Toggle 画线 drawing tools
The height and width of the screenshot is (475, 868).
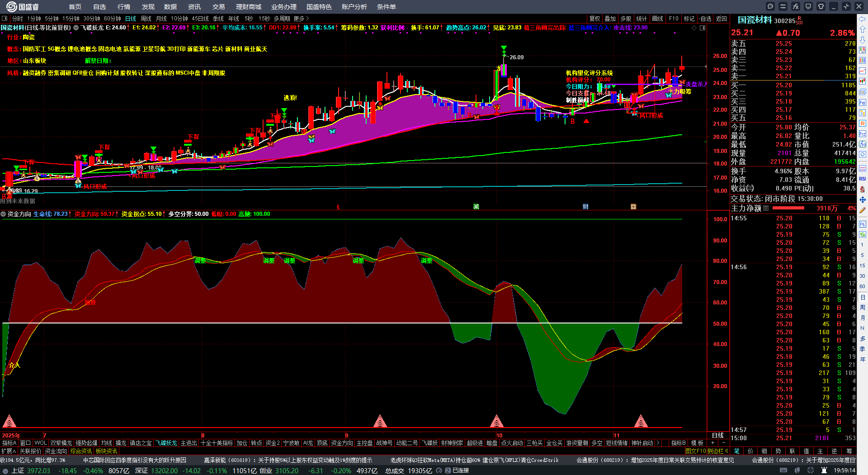click(x=657, y=19)
